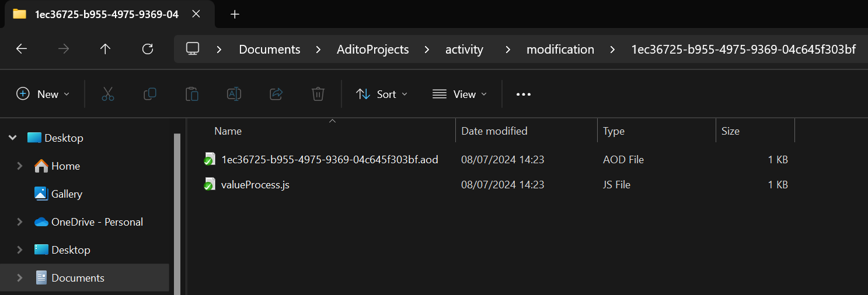Image resolution: width=868 pixels, height=295 pixels.
Task: Select file 1ec36725-b955-4975-9369-04c645f303bf.aod
Action: point(330,159)
